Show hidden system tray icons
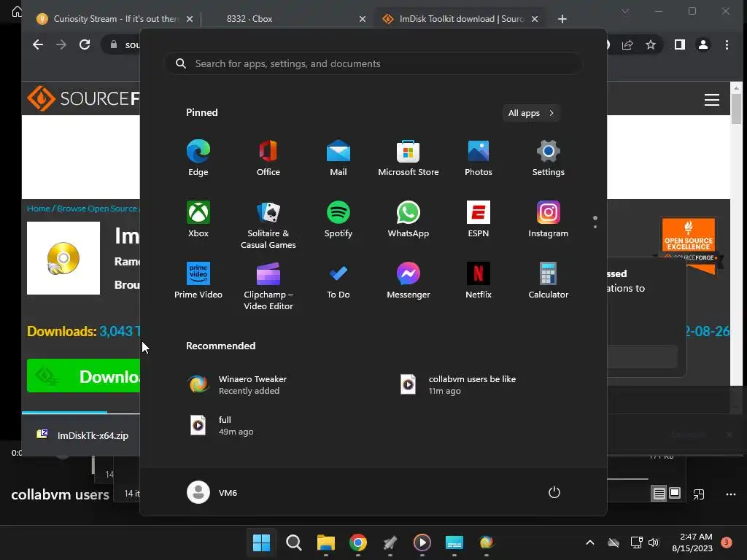 (x=589, y=542)
